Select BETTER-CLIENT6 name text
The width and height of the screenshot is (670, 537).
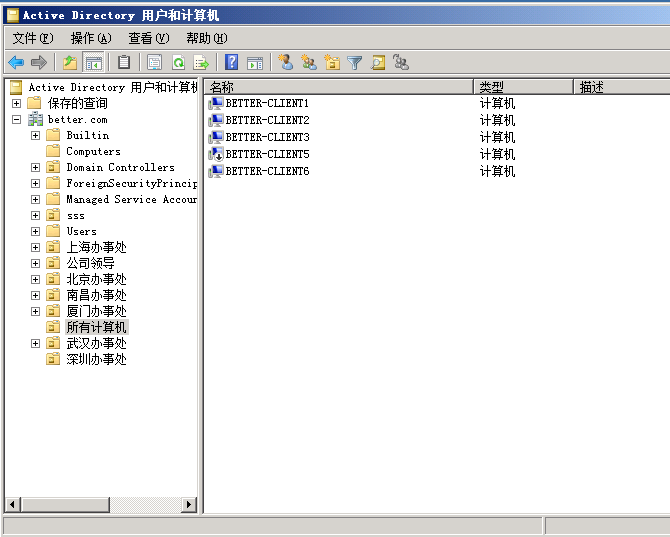pyautogui.click(x=267, y=171)
